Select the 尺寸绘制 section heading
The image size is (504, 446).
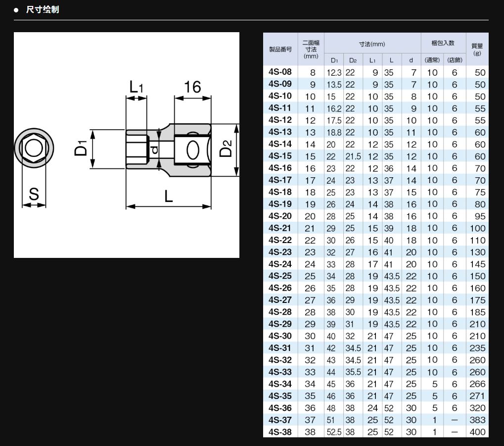pyautogui.click(x=43, y=9)
